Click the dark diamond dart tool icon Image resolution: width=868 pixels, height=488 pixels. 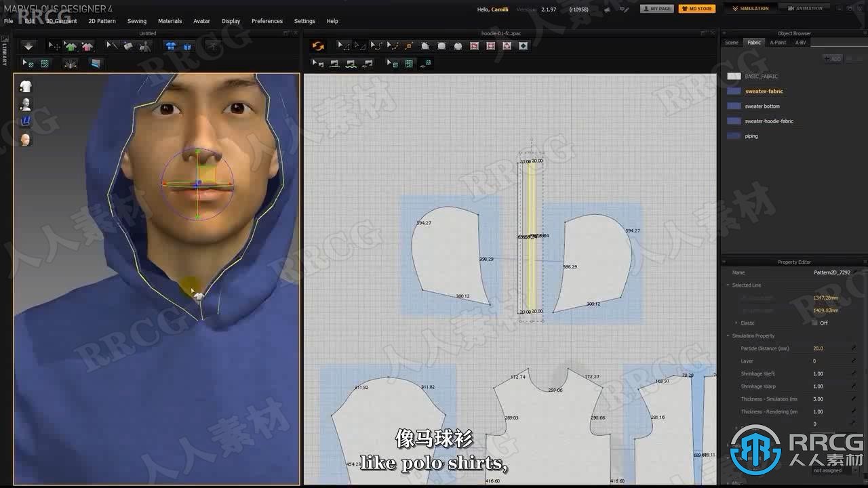coord(523,46)
